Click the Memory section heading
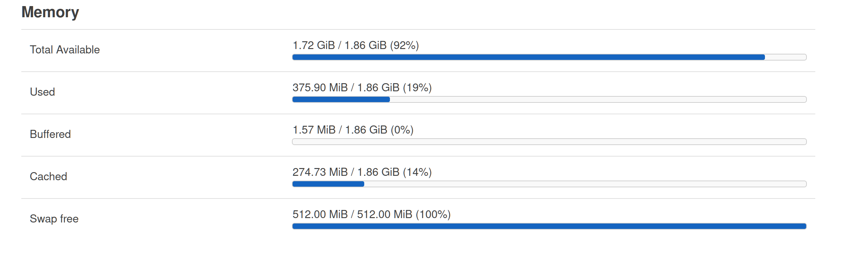Viewport: 868px width, 259px height. (50, 12)
